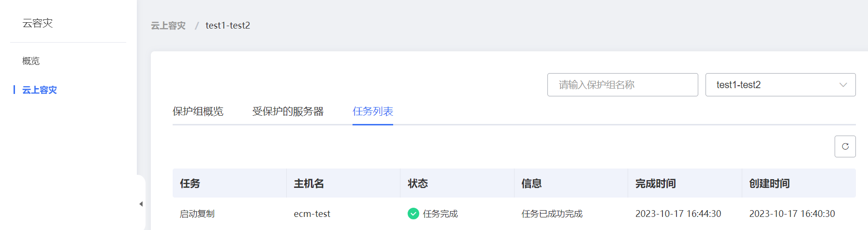The height and width of the screenshot is (230, 868).
Task: Select the 启动复制 task row
Action: 197,214
